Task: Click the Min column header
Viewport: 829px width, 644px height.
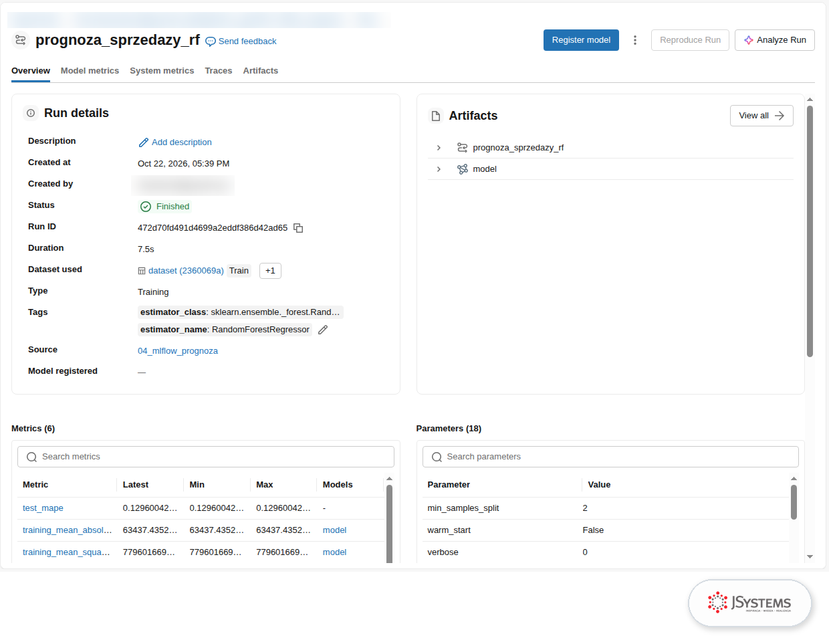Action: [197, 485]
